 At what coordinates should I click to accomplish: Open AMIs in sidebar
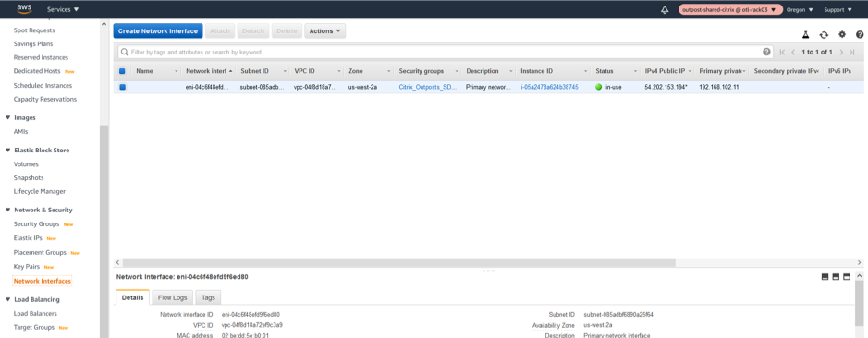click(x=20, y=132)
